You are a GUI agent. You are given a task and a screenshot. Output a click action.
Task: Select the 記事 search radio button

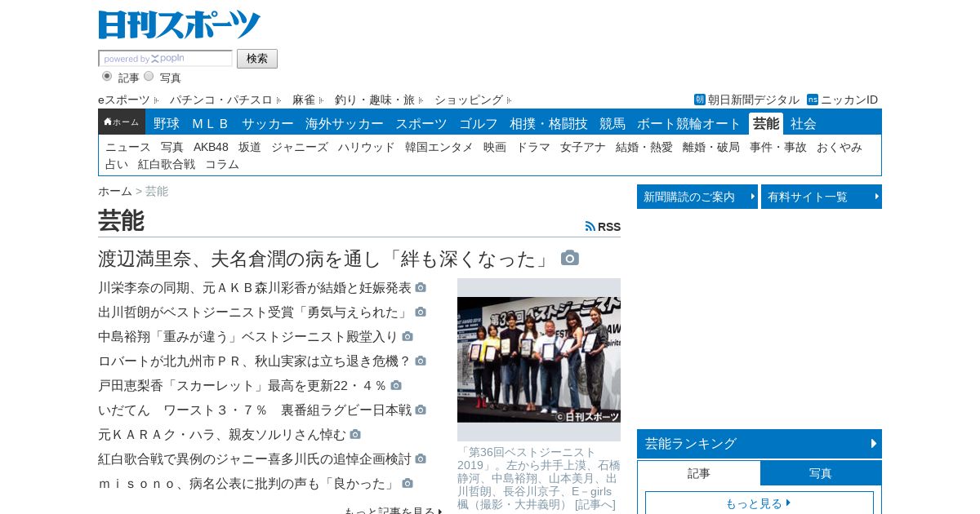click(107, 76)
